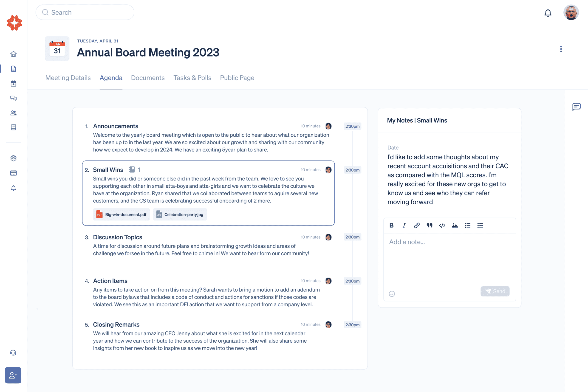This screenshot has width=588, height=392.
Task: Click the Italic formatting icon
Action: click(403, 225)
